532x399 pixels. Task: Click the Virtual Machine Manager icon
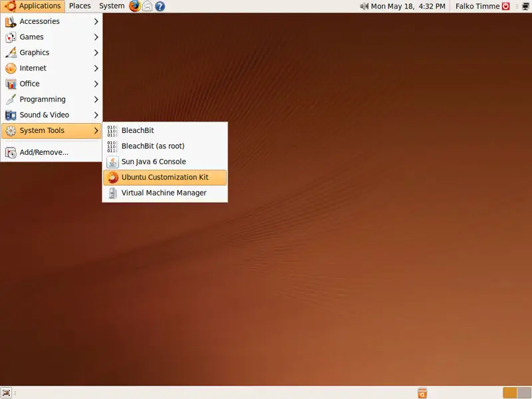pos(112,193)
